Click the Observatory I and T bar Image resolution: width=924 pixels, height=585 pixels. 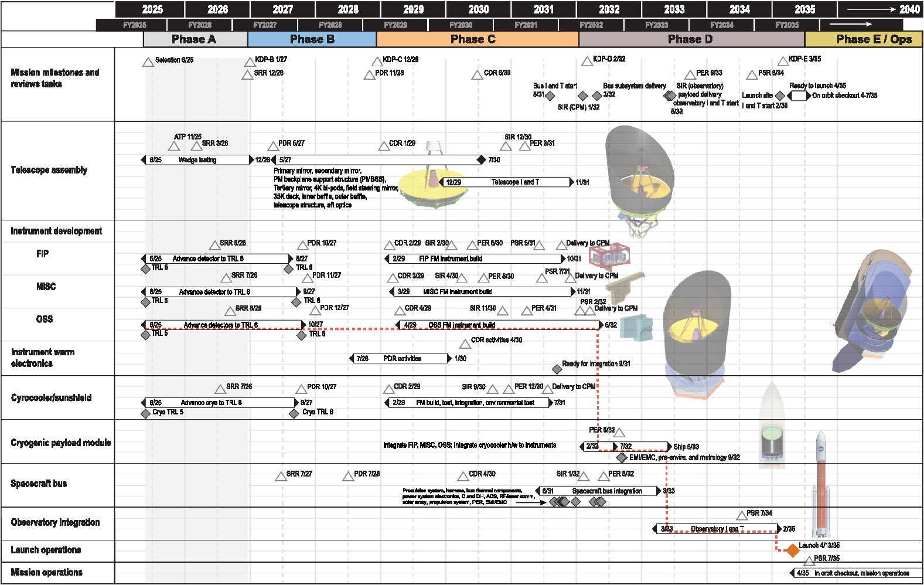(x=717, y=529)
